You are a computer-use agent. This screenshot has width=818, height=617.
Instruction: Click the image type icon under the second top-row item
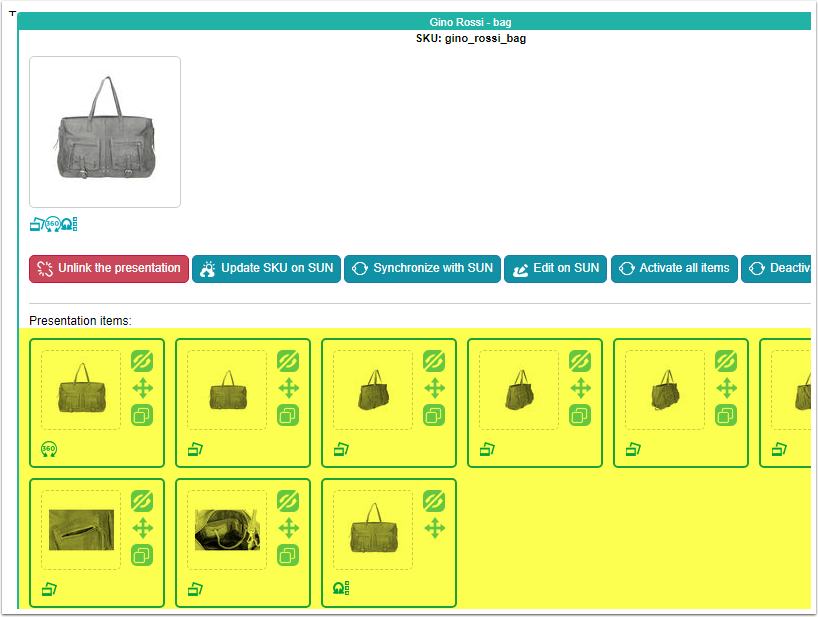click(x=195, y=449)
